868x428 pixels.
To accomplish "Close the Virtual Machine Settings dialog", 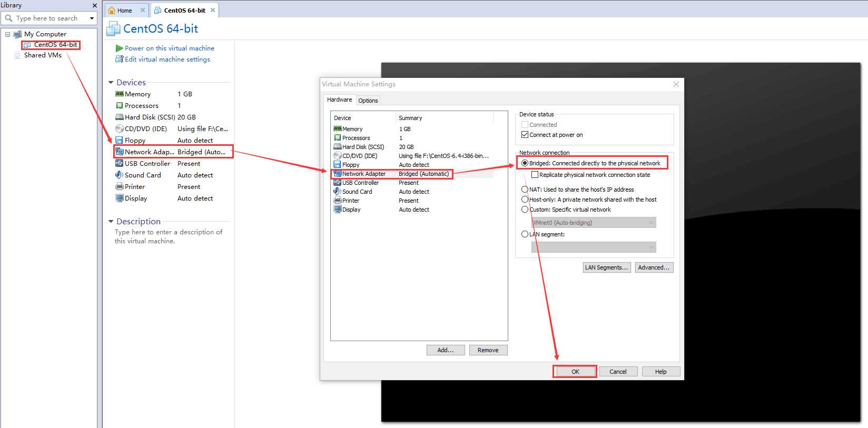I will (676, 84).
